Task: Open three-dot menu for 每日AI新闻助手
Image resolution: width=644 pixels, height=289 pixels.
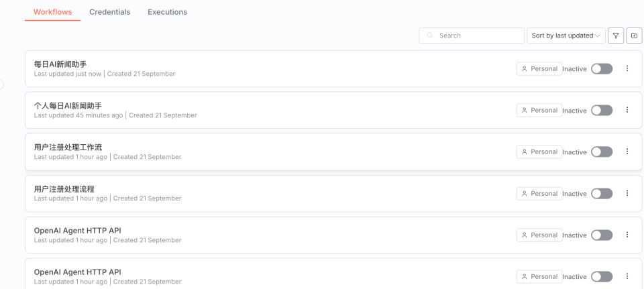Action: [x=627, y=68]
